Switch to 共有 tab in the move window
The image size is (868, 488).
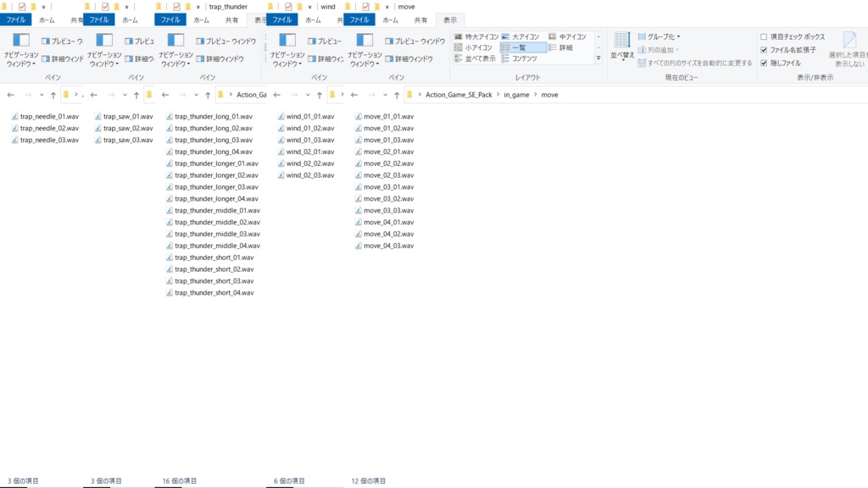pos(420,20)
